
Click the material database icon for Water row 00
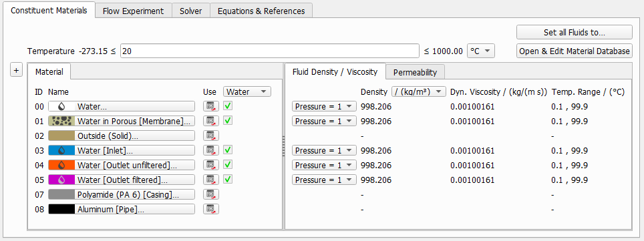coord(211,106)
